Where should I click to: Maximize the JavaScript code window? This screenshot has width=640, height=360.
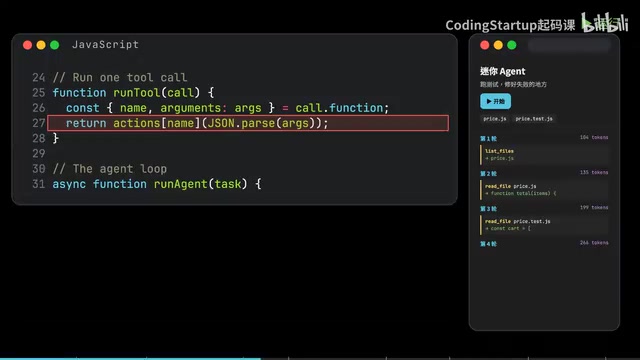[55, 45]
